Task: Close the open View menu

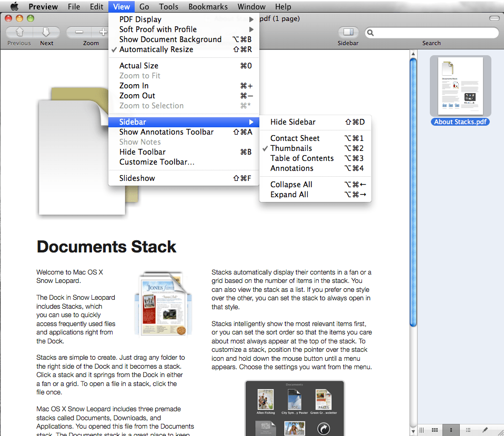Action: click(x=121, y=6)
